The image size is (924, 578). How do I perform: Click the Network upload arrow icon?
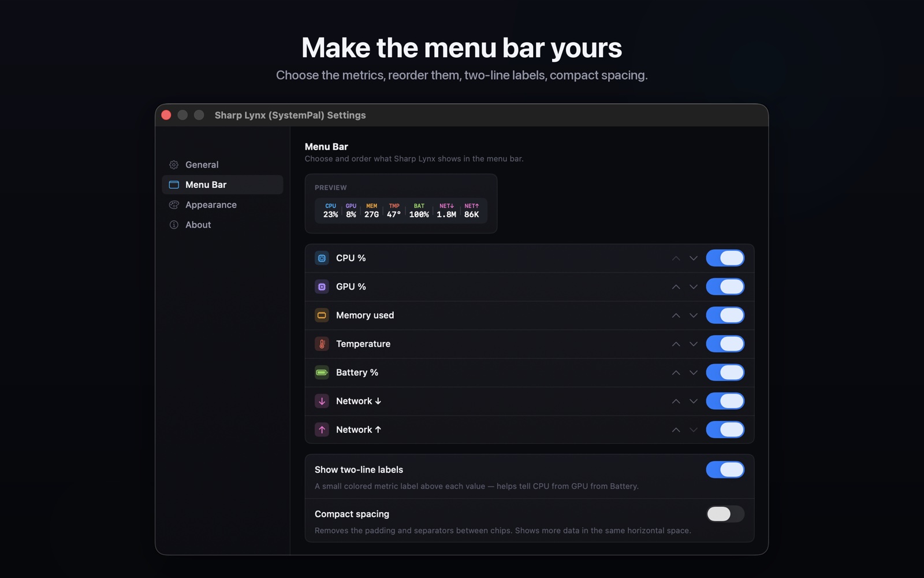[322, 430]
